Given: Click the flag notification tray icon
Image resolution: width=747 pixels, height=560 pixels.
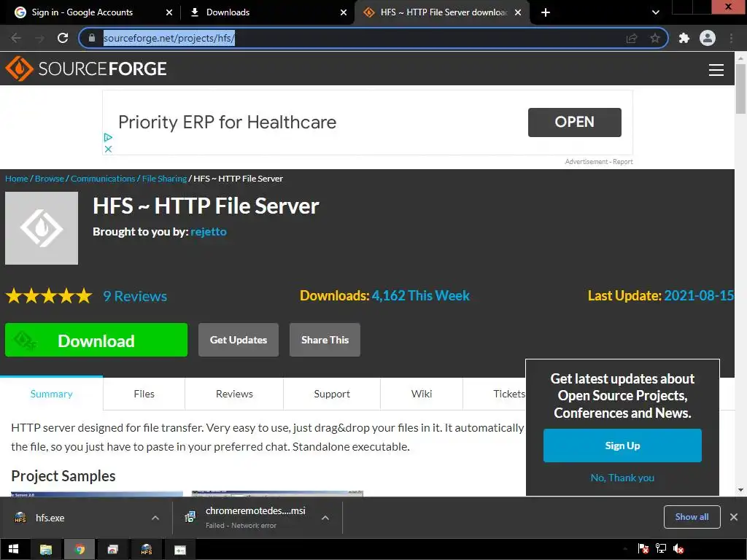Looking at the screenshot, I should [643, 549].
